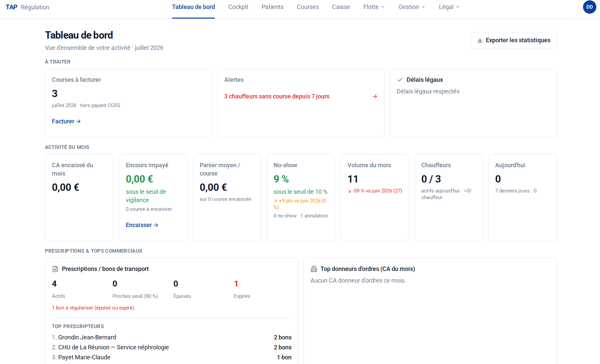Click 'Aucun CA donneur d'ordres ce mois.' text

[x=358, y=281]
